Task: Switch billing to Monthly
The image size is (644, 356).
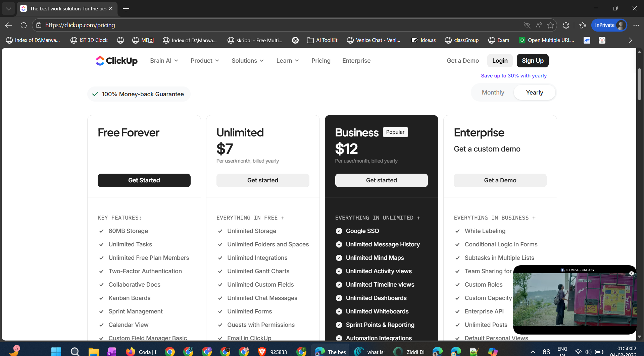Action: [x=493, y=93]
